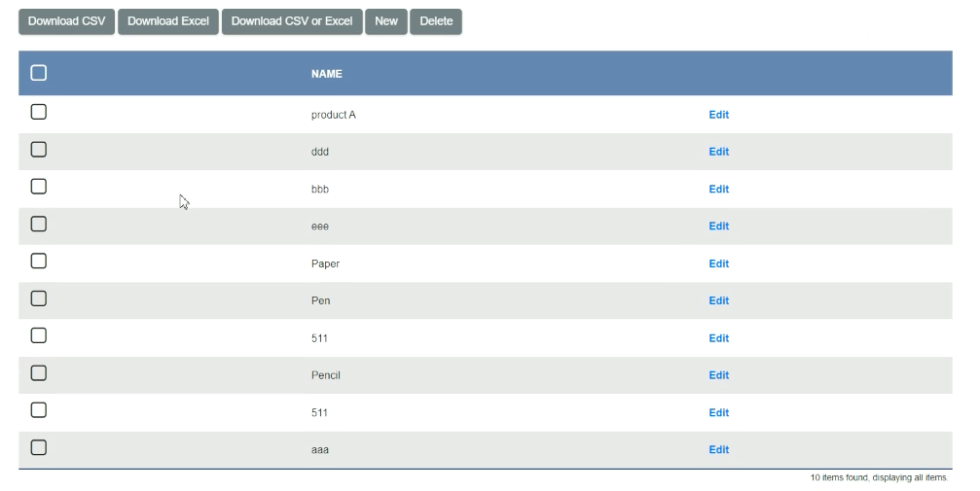Viewport: 980px width, 491px height.
Task: Enable the eee row checkbox
Action: click(x=39, y=224)
